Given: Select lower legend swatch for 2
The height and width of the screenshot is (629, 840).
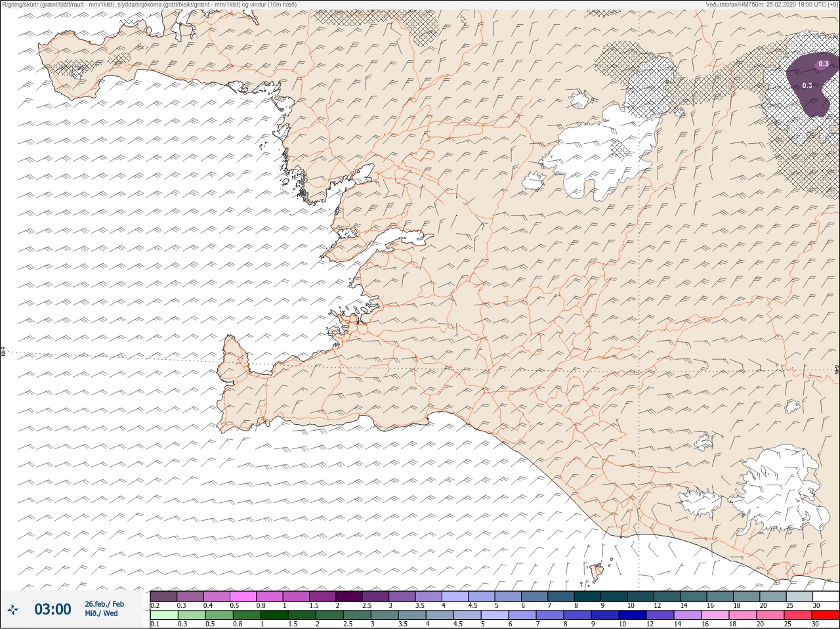Looking at the screenshot, I should [329, 615].
